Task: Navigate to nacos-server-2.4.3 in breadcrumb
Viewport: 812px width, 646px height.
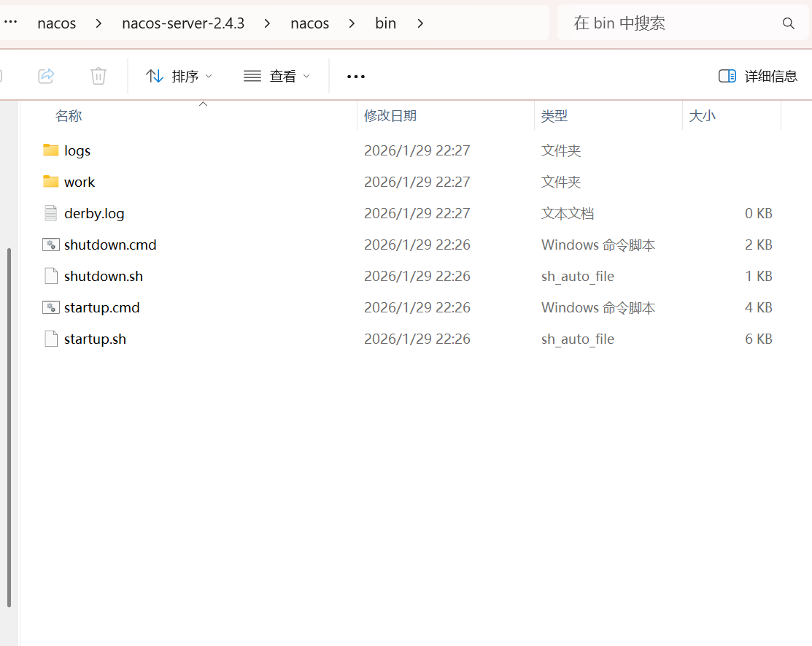Action: (x=183, y=23)
